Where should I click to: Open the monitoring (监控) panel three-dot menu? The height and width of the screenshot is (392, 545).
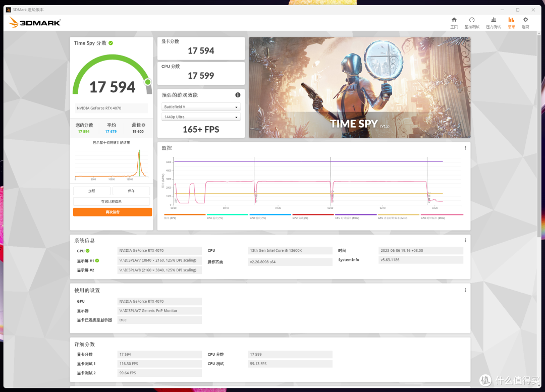[x=465, y=148]
